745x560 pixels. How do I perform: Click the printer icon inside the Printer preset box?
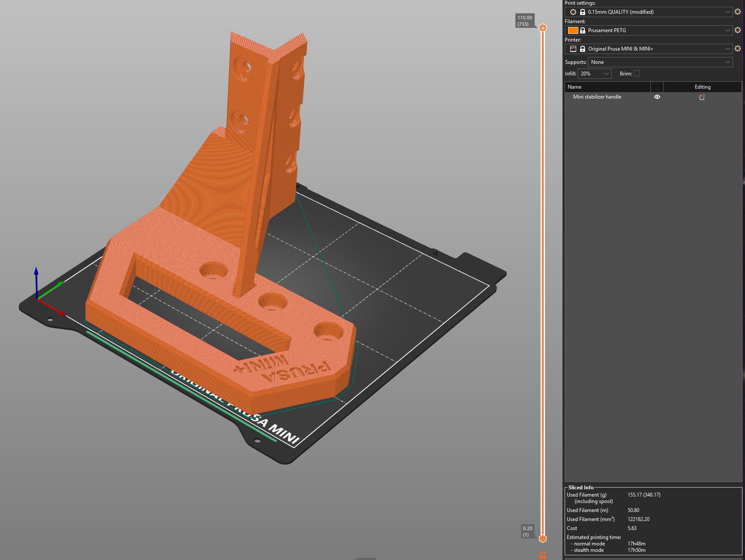pos(573,49)
